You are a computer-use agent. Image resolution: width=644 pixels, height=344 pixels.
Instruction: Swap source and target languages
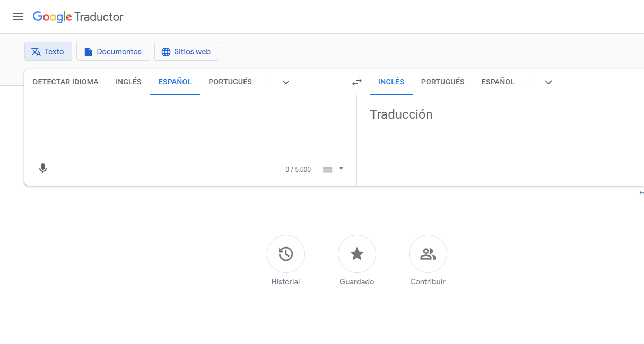[357, 82]
